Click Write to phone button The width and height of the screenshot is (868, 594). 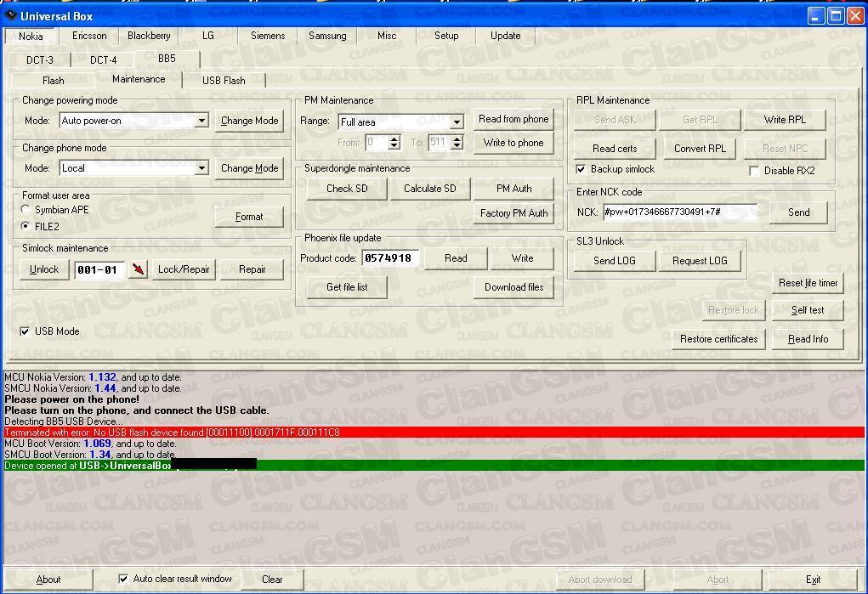click(x=513, y=143)
